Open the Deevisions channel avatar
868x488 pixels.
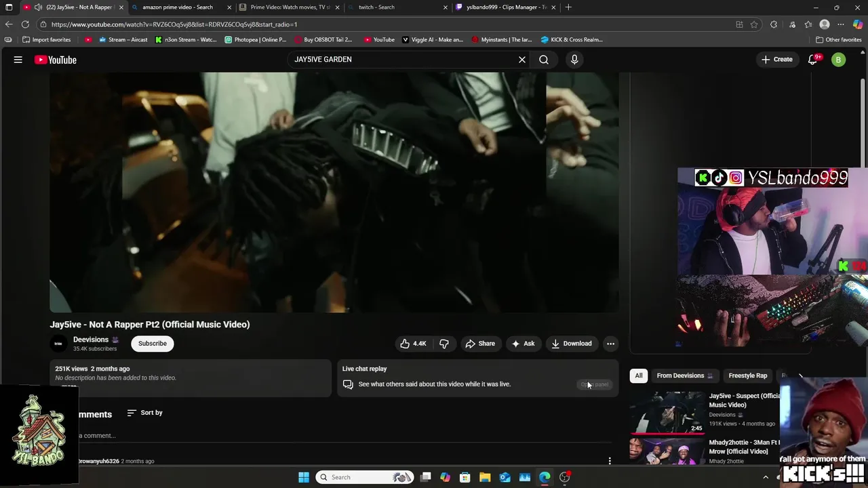click(x=58, y=344)
